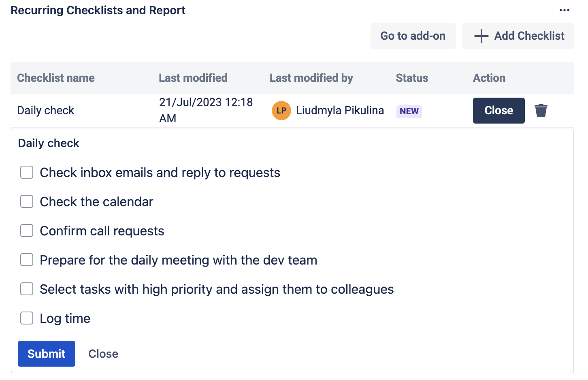Tick the 'Log time' checkbox
Image resolution: width=588 pixels, height=380 pixels.
27,318
